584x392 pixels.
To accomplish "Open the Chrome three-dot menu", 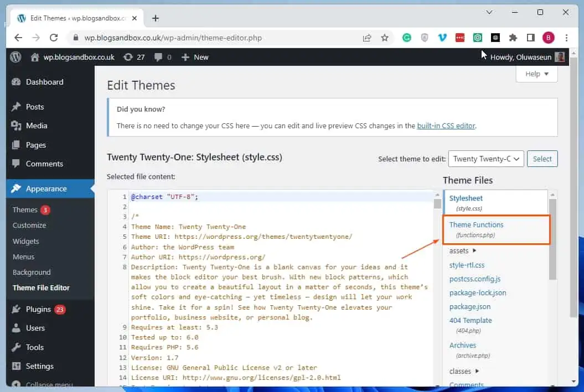I will point(566,38).
